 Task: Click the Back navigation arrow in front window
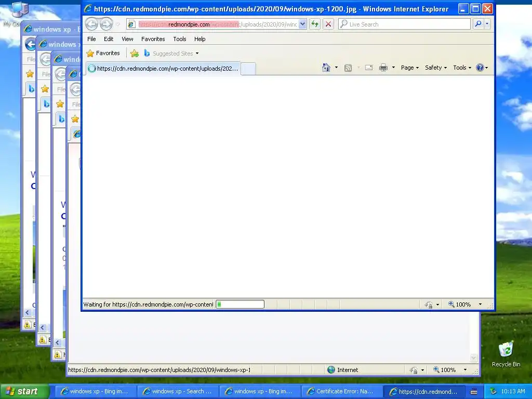(91, 24)
